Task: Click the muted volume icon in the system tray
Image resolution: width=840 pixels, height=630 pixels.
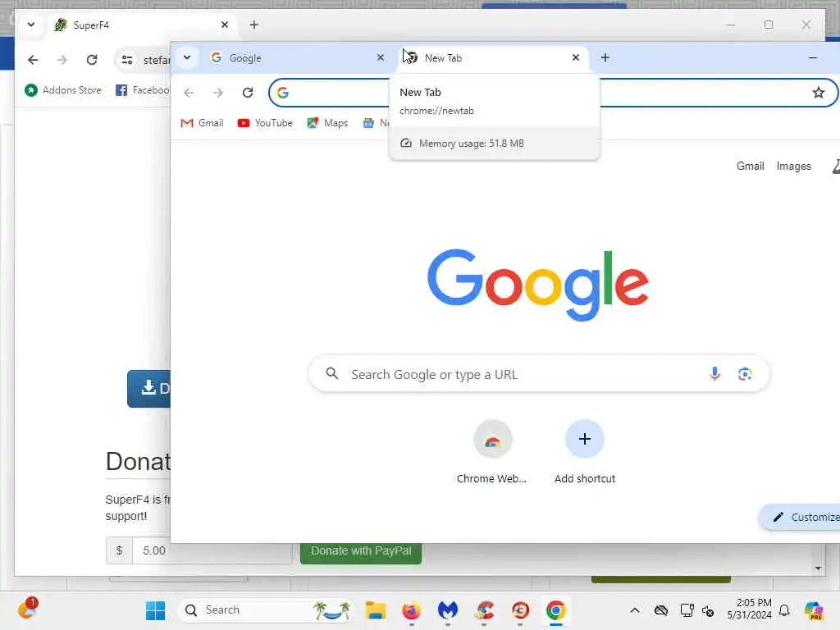Action: 708,610
